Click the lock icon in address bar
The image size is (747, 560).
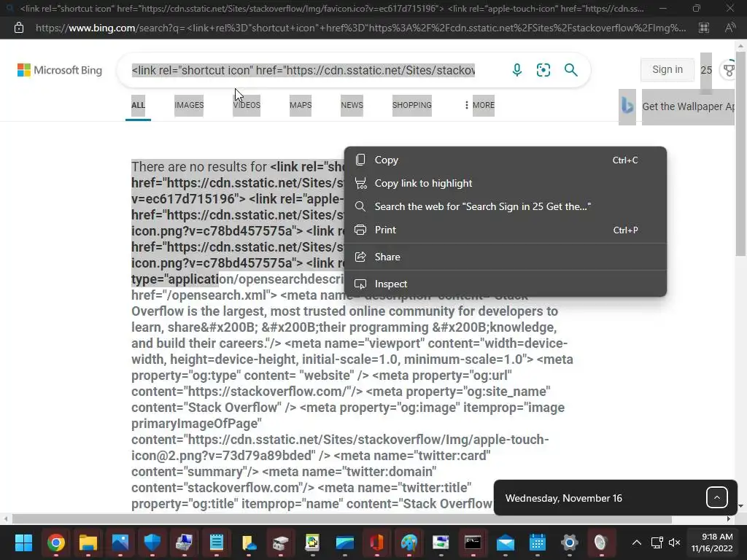coord(18,28)
